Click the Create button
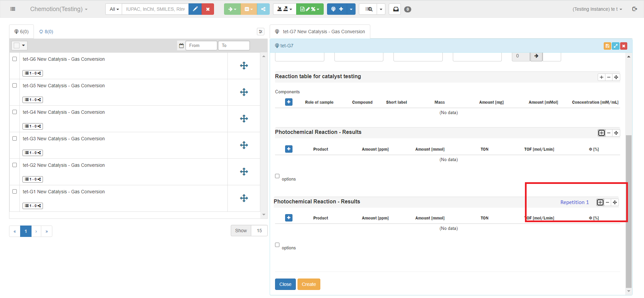 [x=309, y=284]
